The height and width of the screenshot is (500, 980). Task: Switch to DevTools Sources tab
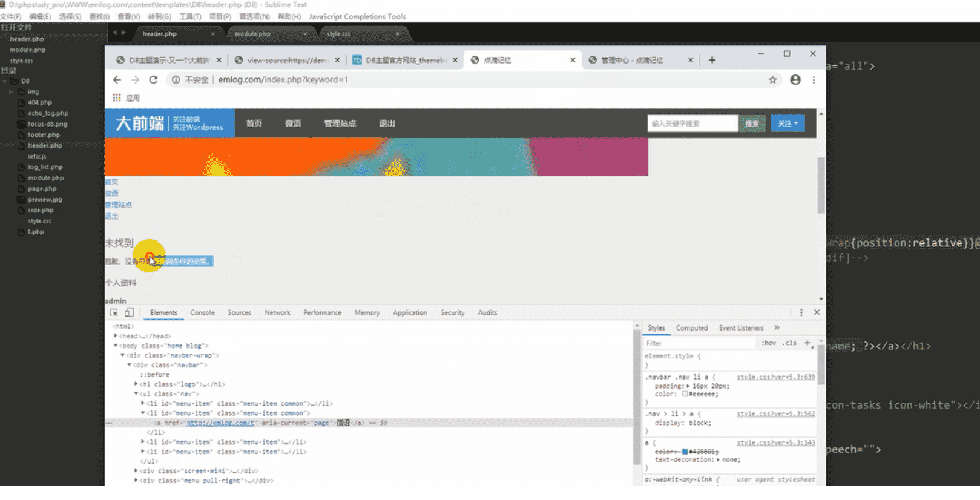point(239,312)
